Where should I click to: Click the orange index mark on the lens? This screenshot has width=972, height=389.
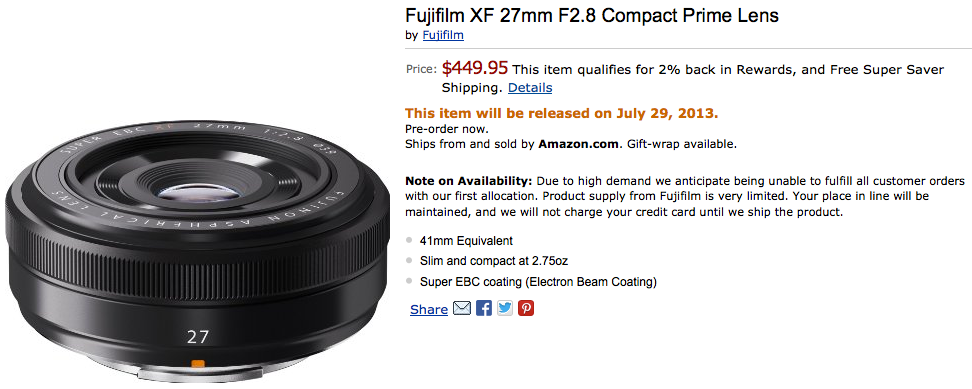coord(198,364)
